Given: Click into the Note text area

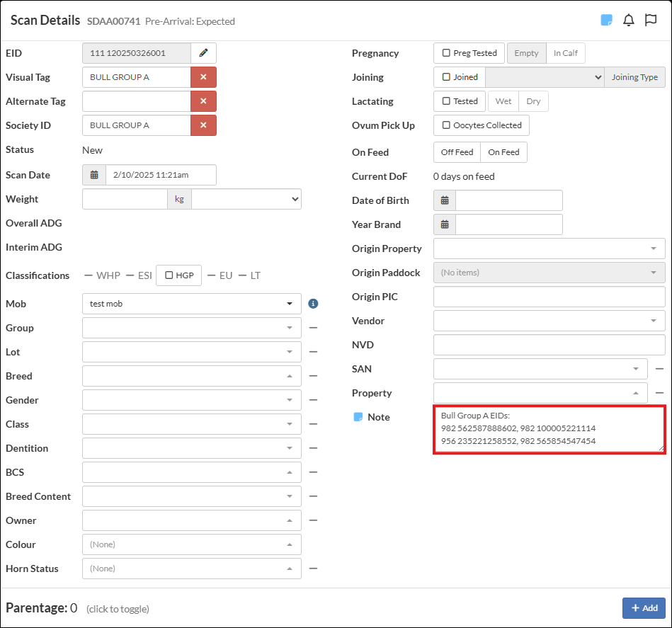Looking at the screenshot, I should [549, 428].
